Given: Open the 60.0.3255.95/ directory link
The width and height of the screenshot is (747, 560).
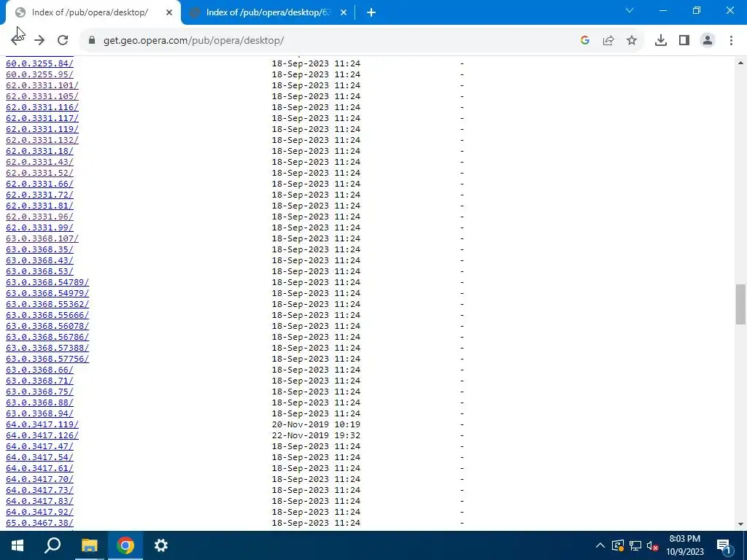Looking at the screenshot, I should [x=39, y=74].
